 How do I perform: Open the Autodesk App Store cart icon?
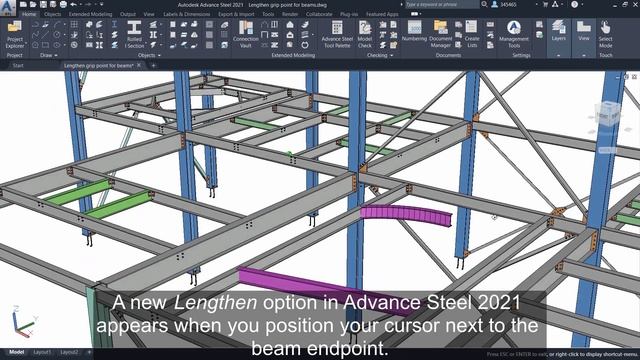tap(545, 4)
